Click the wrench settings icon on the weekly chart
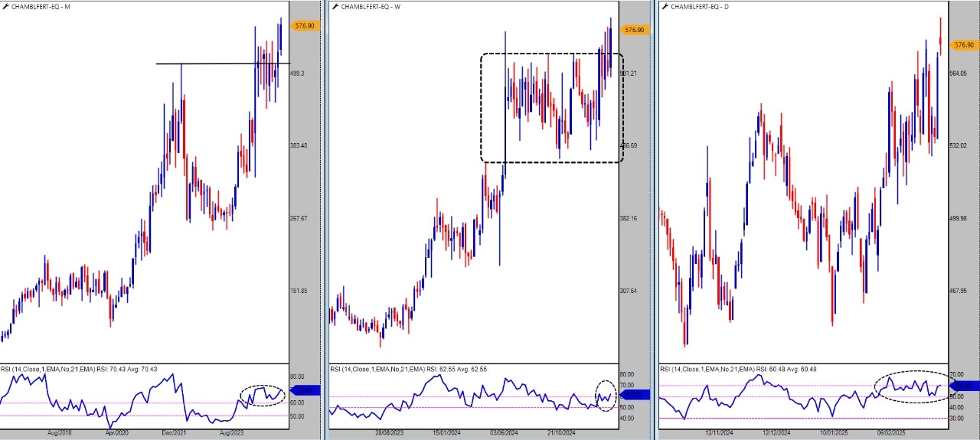This screenshot has width=980, height=440. [335, 6]
